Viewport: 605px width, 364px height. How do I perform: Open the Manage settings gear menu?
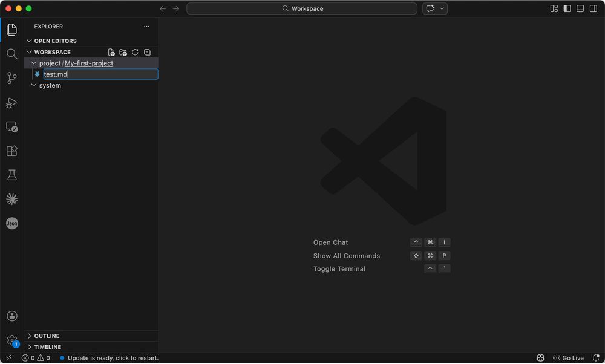(x=11, y=340)
